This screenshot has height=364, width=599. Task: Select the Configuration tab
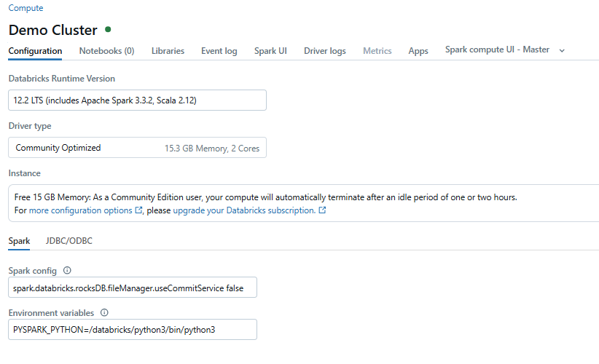pos(35,51)
